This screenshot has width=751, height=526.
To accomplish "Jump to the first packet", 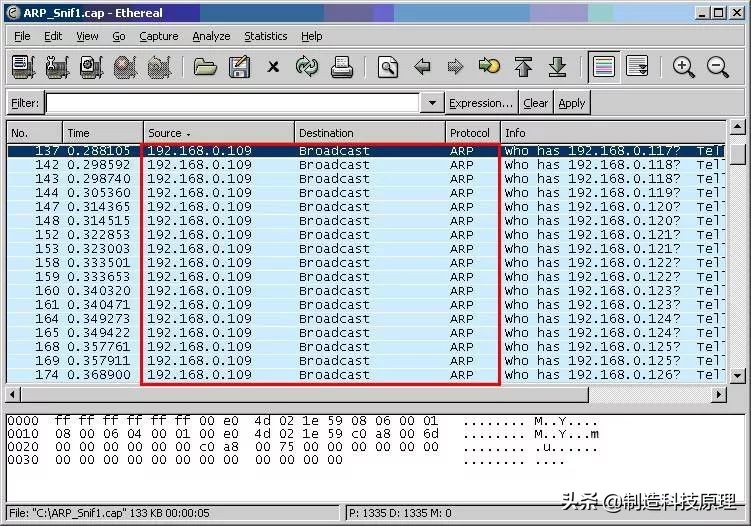I will click(x=523, y=67).
